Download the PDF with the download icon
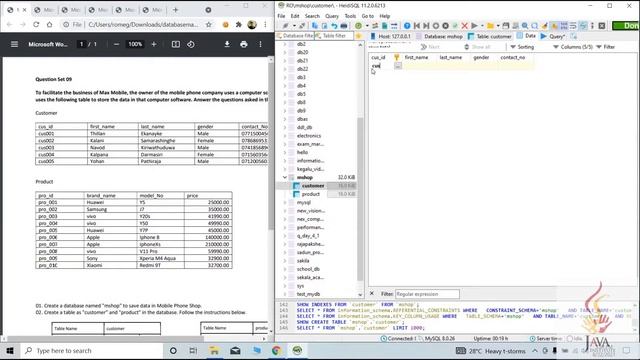Viewport: 640px width, 360px height. click(x=227, y=44)
